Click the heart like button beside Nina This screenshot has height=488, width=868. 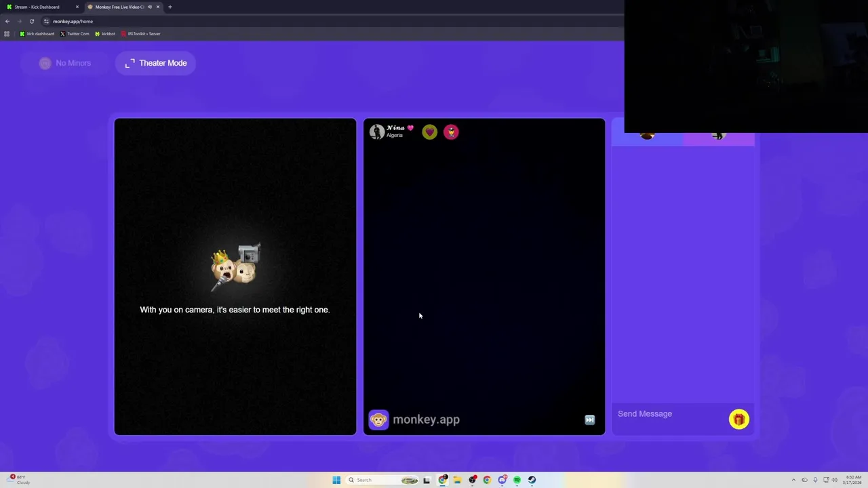click(x=429, y=132)
